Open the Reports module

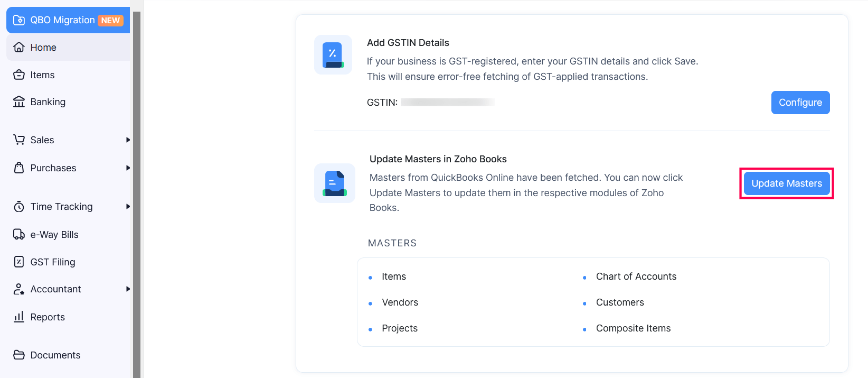click(68, 317)
